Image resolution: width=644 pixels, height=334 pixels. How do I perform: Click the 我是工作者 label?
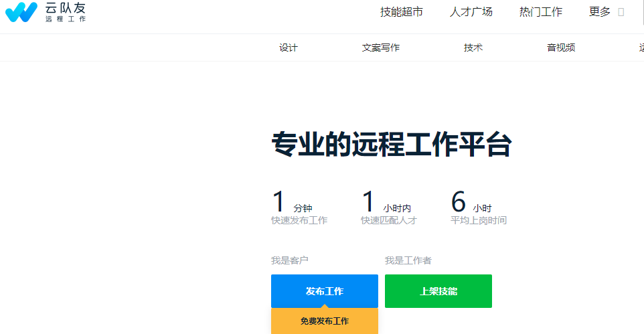point(408,260)
